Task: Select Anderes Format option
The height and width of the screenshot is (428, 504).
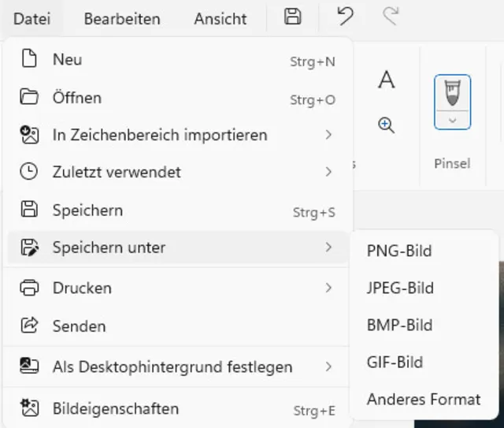Action: pos(424,399)
